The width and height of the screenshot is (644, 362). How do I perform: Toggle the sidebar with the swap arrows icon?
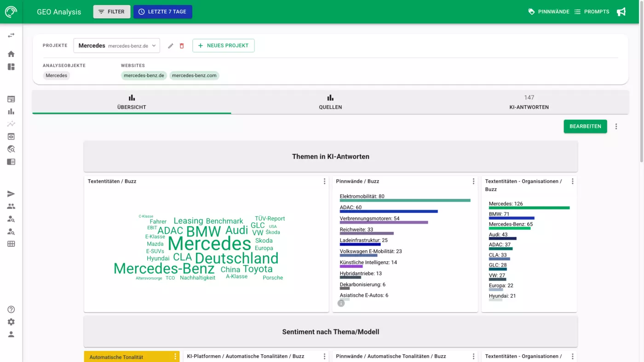pyautogui.click(x=11, y=35)
